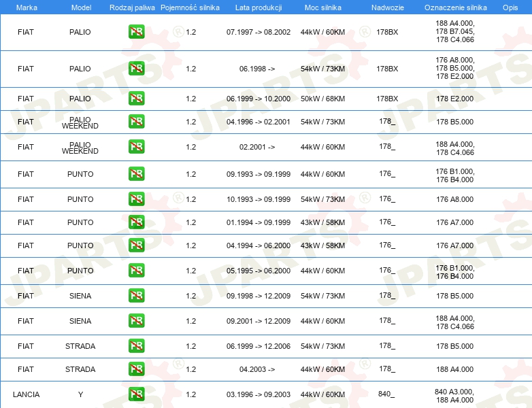The width and height of the screenshot is (532, 408).
Task: Click the Lata produkcji column header
Action: pyautogui.click(x=259, y=7)
